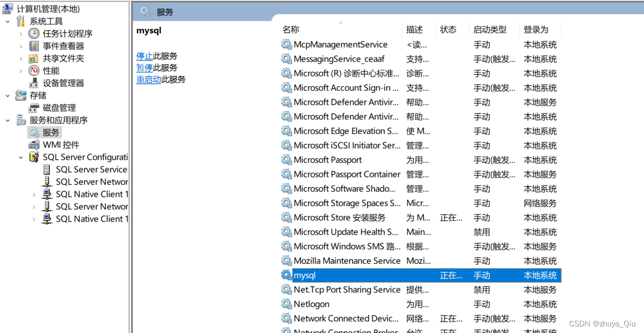Click the Shared Folders icon (共享文件夹)

pyautogui.click(x=34, y=58)
